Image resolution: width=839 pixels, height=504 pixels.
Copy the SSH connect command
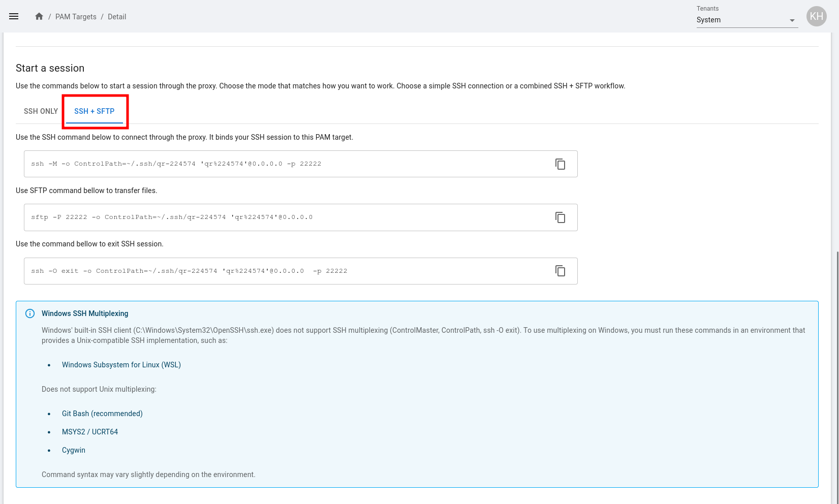[x=560, y=164]
